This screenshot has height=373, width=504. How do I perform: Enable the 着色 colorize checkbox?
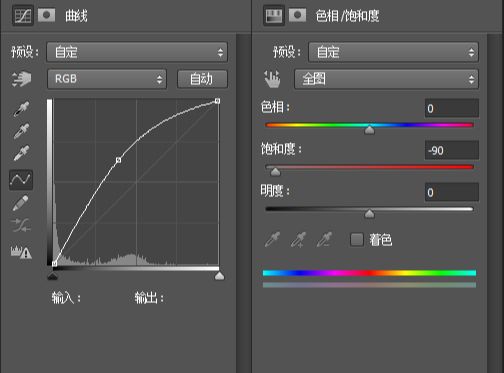coord(357,239)
